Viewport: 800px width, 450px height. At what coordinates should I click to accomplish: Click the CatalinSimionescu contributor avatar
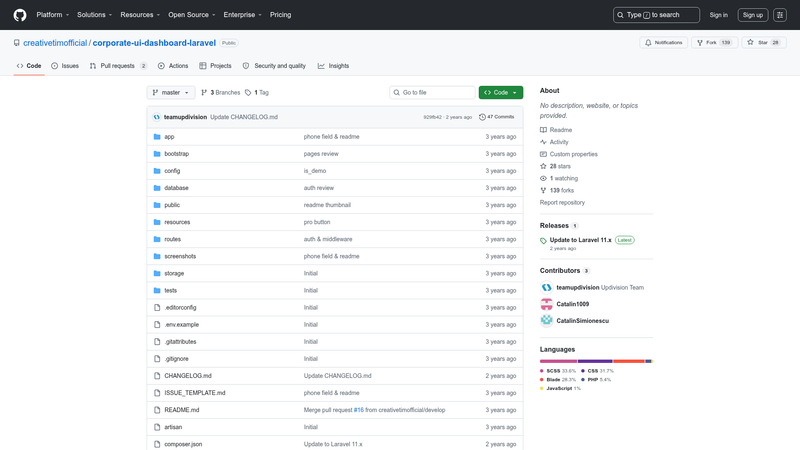coord(546,320)
